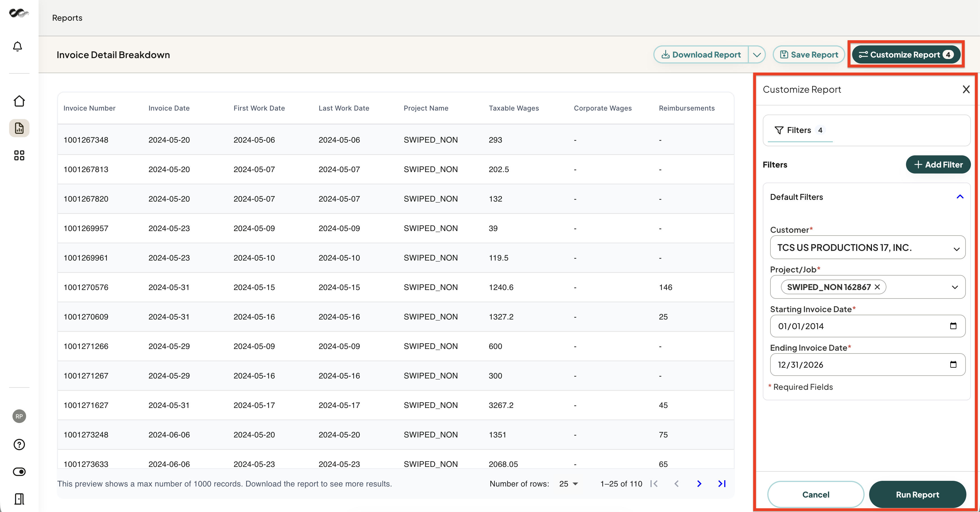
Task: Open the notifications bell icon
Action: pos(18,46)
